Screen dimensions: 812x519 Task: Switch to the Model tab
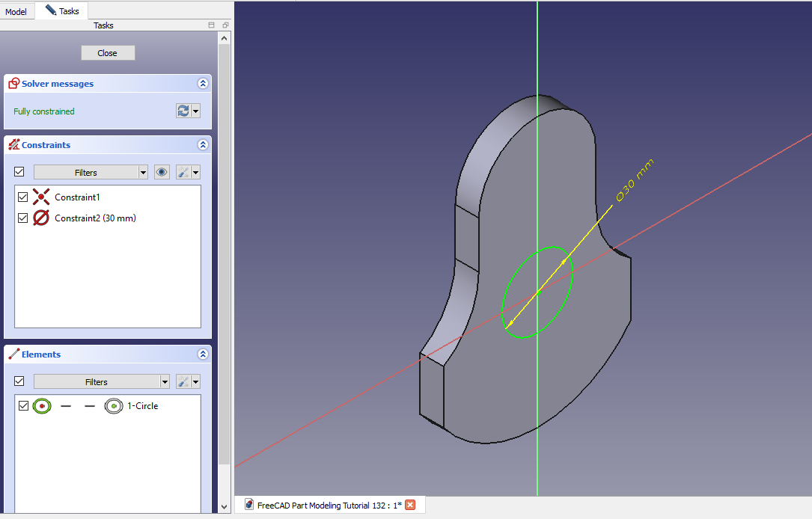(x=16, y=11)
